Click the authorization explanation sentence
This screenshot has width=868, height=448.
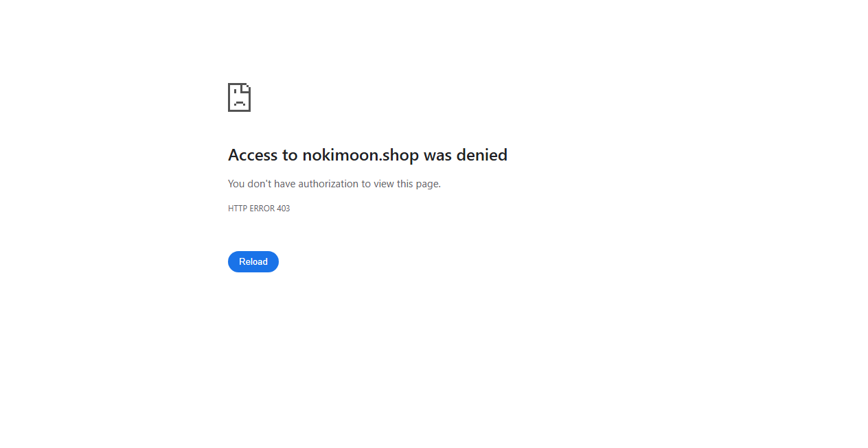pyautogui.click(x=334, y=184)
